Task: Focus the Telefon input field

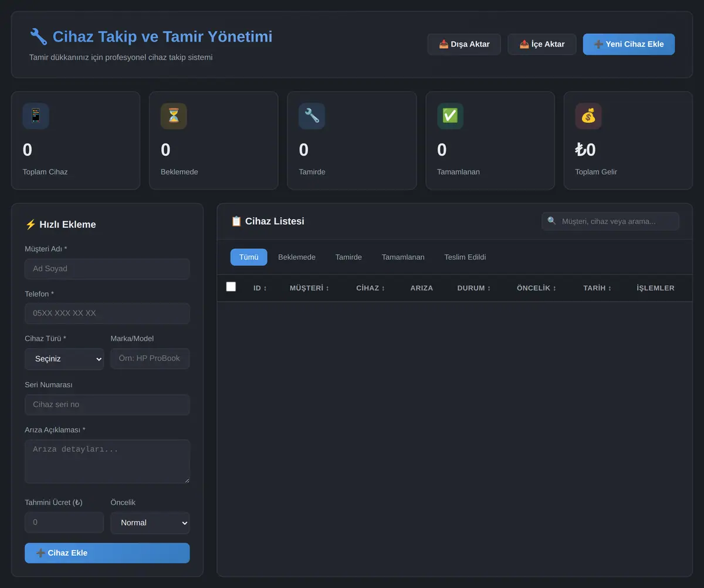Action: coord(107,313)
